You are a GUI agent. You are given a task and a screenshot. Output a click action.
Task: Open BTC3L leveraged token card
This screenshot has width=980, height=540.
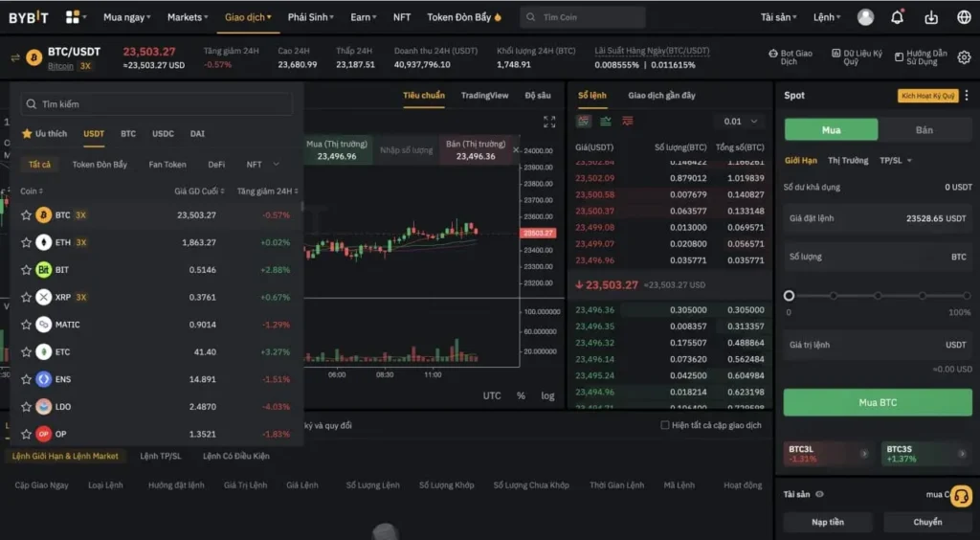(828, 454)
